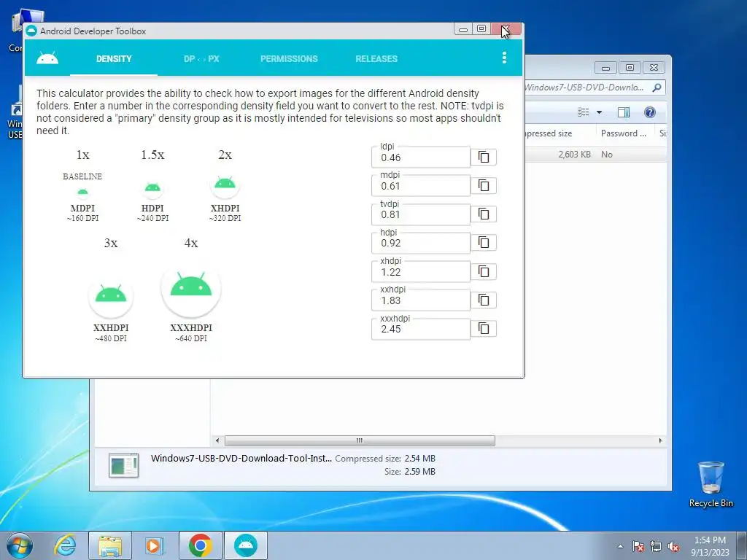Copy the hdpi value to clipboard
Image resolution: width=747 pixels, height=560 pixels.
tap(484, 243)
